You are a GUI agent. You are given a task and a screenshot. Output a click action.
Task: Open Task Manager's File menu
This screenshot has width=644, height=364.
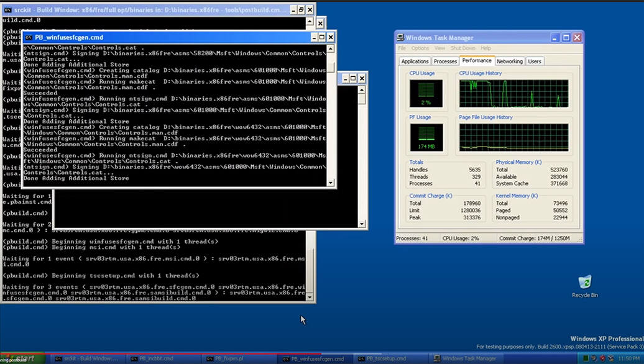point(402,48)
